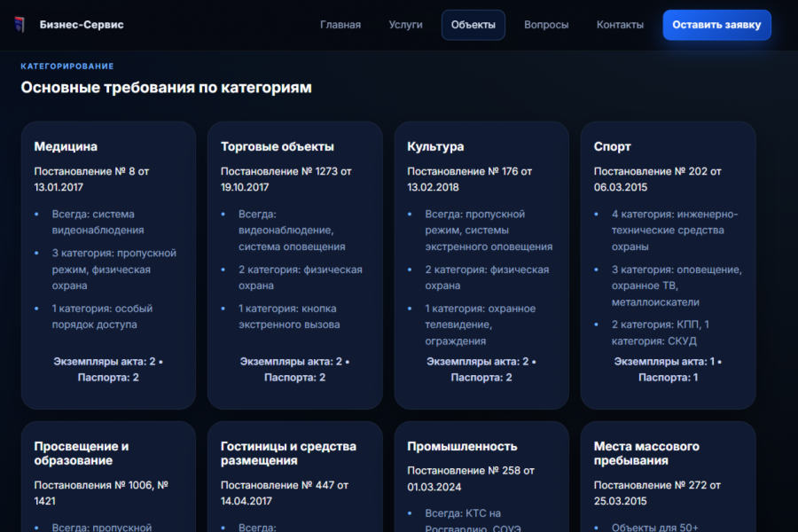Select the Просвещение и образование card title
Image resolution: width=798 pixels, height=532 pixels.
click(x=82, y=453)
